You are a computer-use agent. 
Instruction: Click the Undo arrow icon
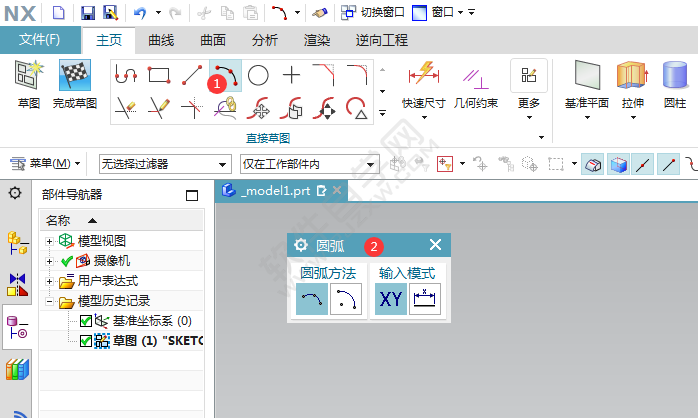click(x=140, y=13)
